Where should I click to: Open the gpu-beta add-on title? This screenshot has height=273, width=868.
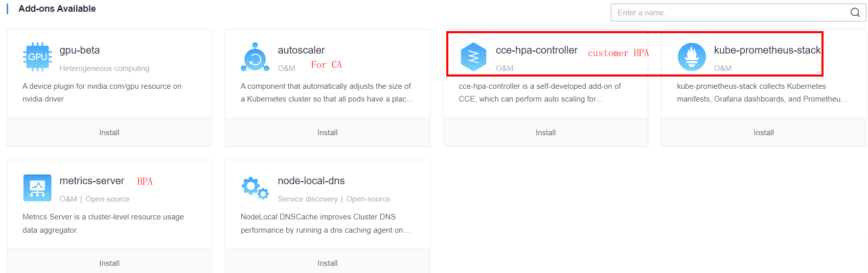click(x=80, y=50)
